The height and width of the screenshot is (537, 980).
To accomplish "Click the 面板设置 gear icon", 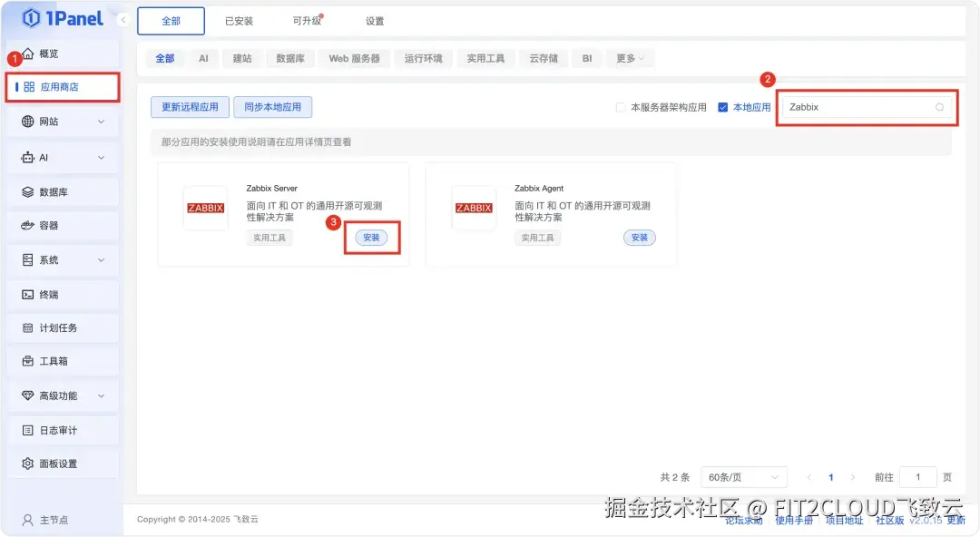I will click(x=27, y=464).
